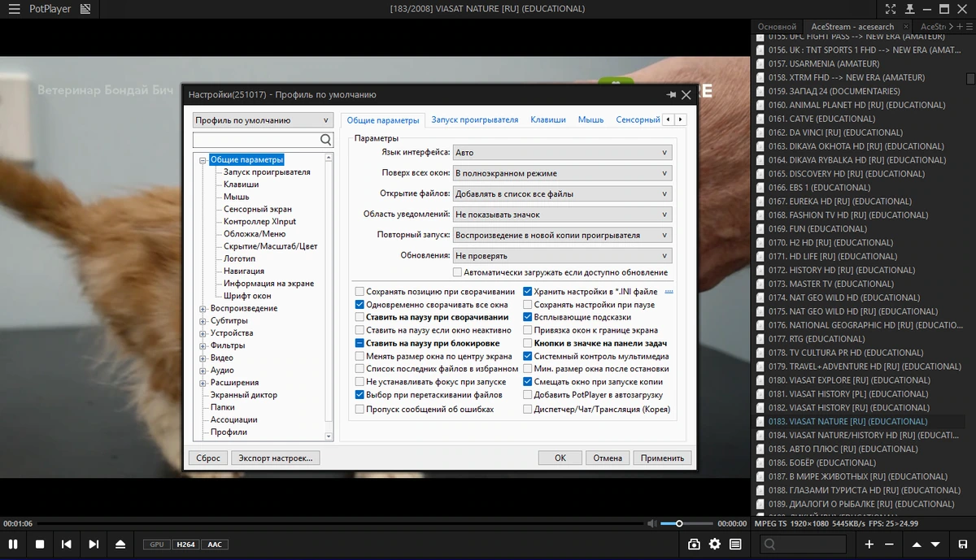Click the 'Применить' button
This screenshot has width=976, height=560.
(x=662, y=458)
